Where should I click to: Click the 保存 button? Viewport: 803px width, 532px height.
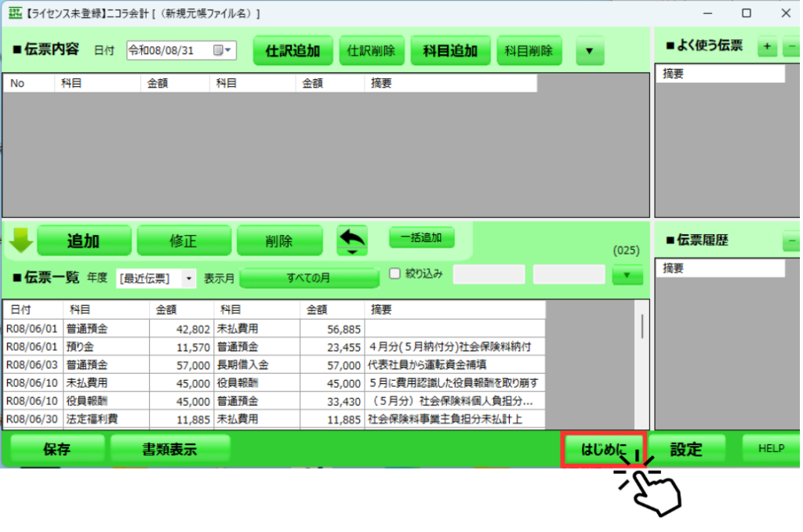tap(56, 449)
